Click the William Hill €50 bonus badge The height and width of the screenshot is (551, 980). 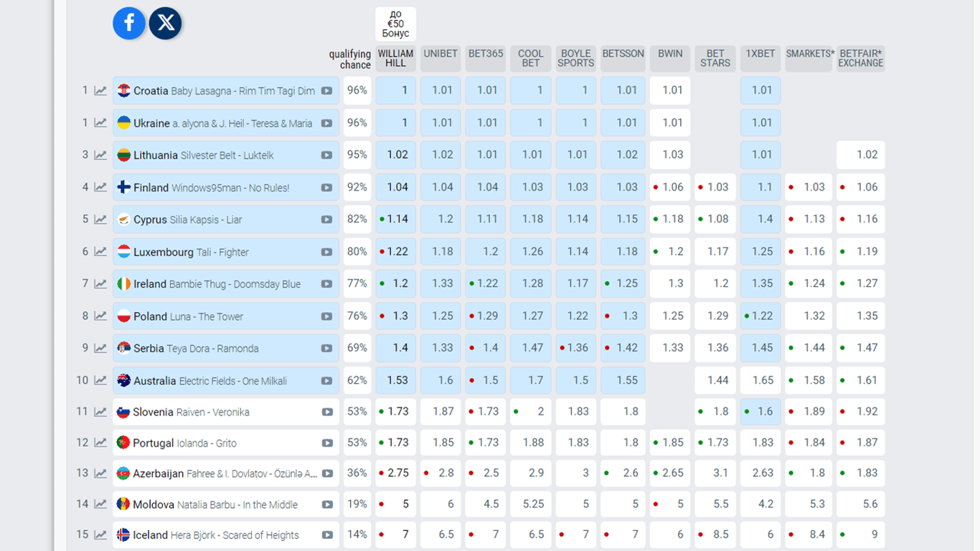pos(395,24)
